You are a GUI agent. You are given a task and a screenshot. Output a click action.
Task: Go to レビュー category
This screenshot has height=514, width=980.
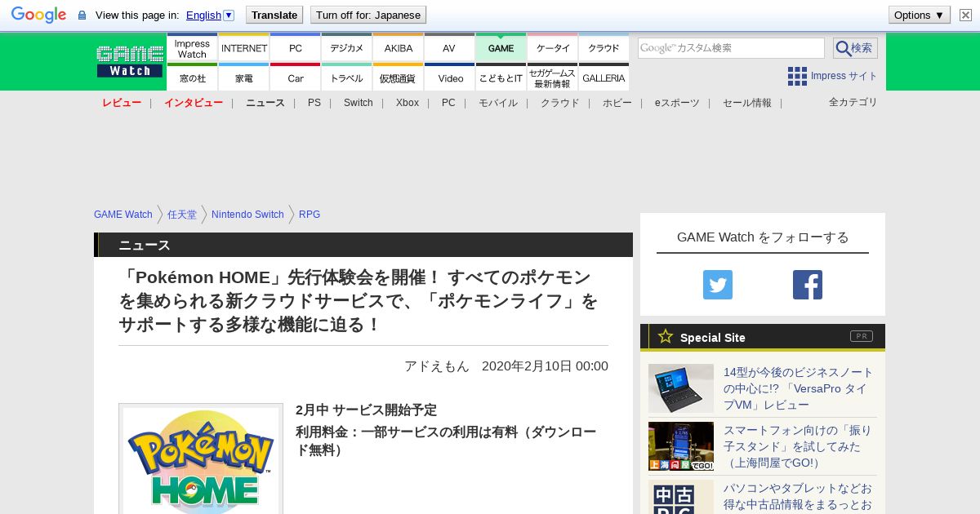122,103
